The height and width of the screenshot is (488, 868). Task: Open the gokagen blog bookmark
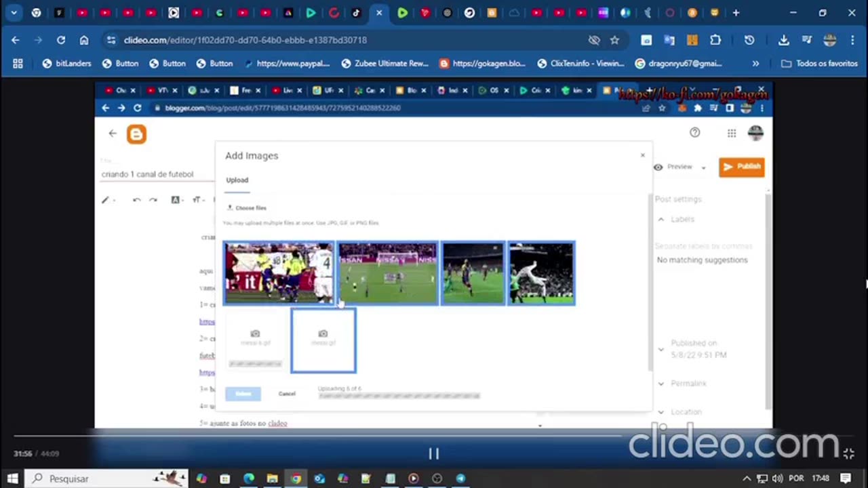(x=482, y=63)
